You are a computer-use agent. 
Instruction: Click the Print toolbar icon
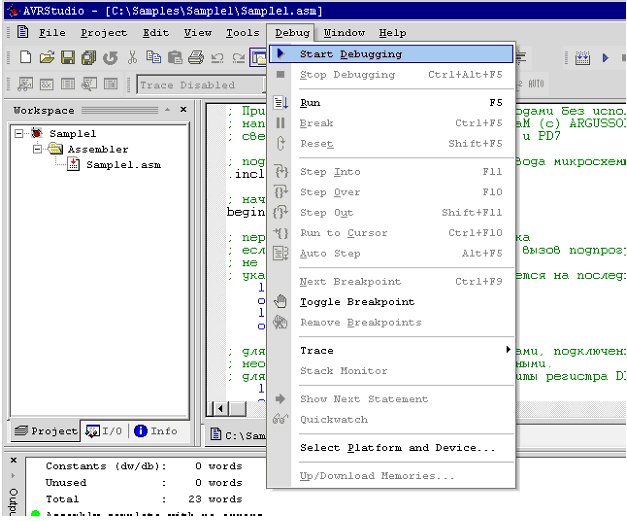coord(196,58)
